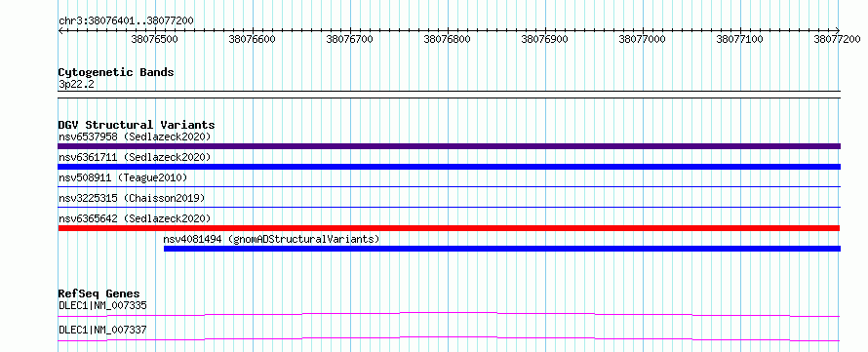
Task: Click the chr3:38076401..38077200 region label
Action: 126,21
